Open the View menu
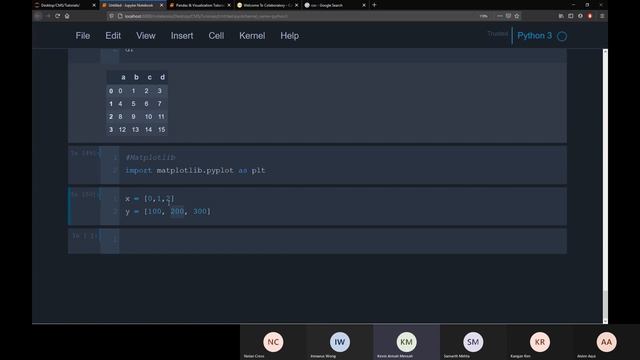This screenshot has height=360, width=640. (146, 36)
